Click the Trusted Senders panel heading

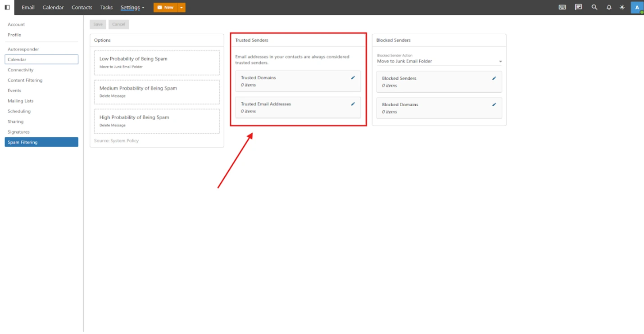251,40
